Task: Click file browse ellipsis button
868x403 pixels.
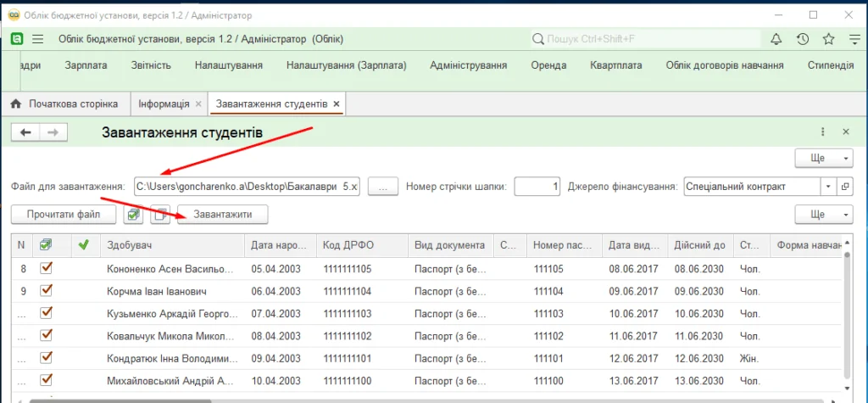Action: pyautogui.click(x=384, y=187)
